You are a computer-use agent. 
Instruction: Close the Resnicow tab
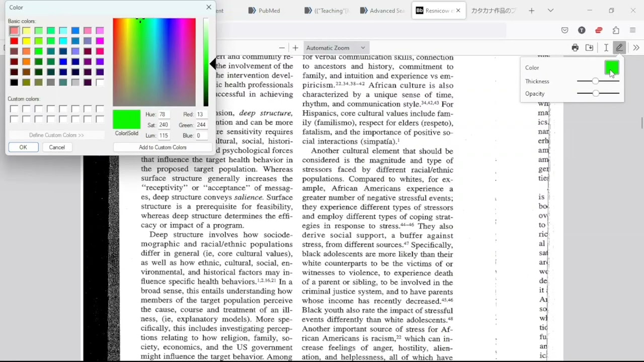(458, 11)
